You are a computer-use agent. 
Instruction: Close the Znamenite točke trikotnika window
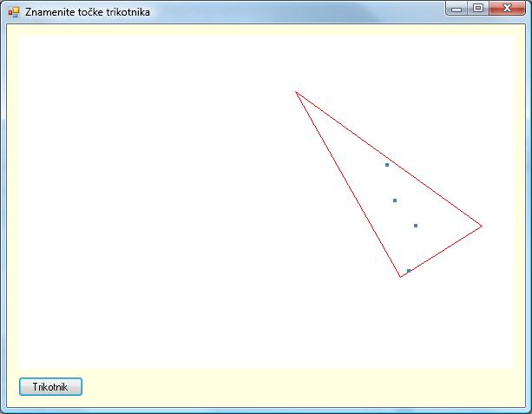(x=505, y=9)
